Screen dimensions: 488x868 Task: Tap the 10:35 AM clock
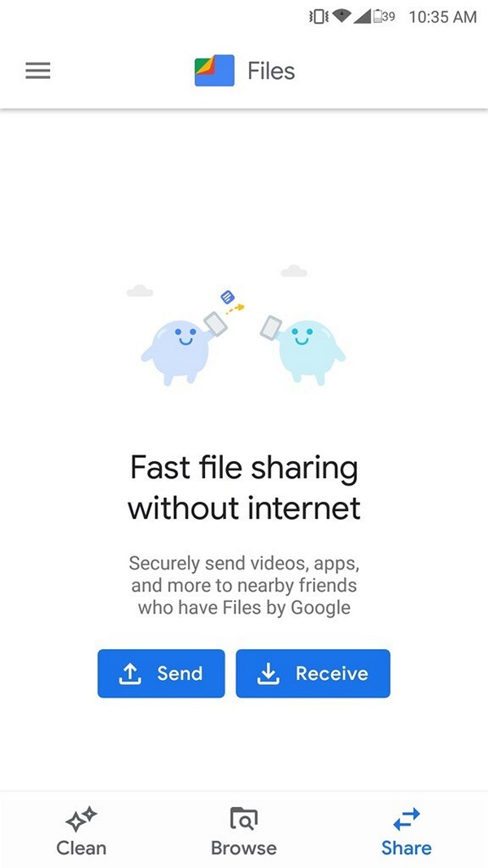[442, 16]
